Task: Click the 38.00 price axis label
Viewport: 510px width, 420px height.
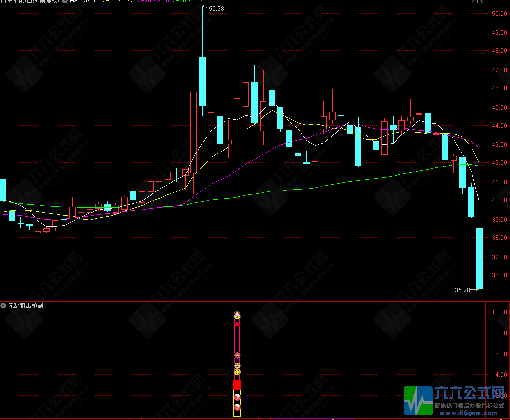Action: 499,237
